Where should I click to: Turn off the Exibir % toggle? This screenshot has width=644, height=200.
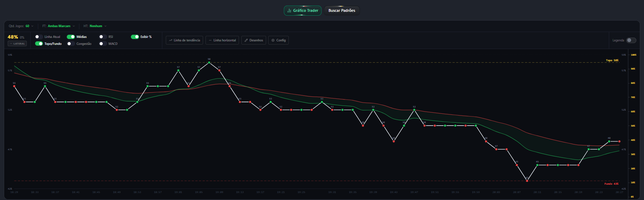[135, 37]
